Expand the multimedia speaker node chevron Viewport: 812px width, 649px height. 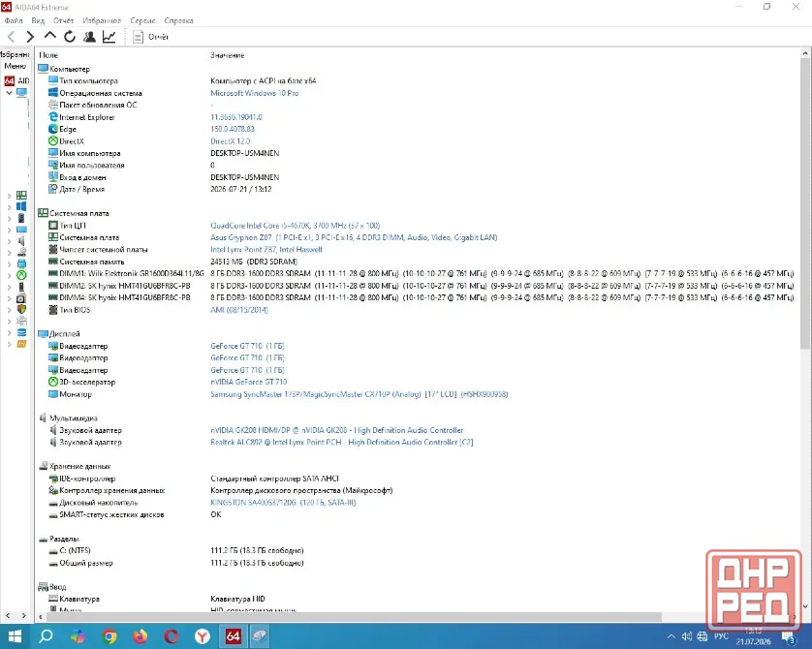(x=9, y=241)
